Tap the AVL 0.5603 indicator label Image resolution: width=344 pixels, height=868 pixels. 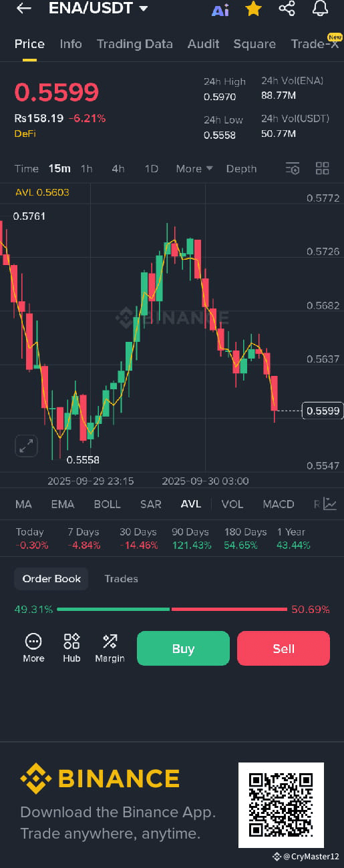point(42,192)
